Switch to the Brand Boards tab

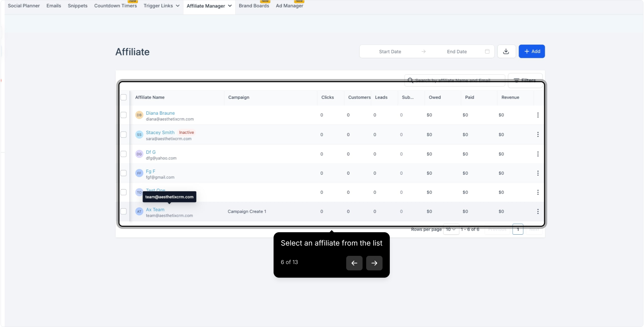point(254,6)
